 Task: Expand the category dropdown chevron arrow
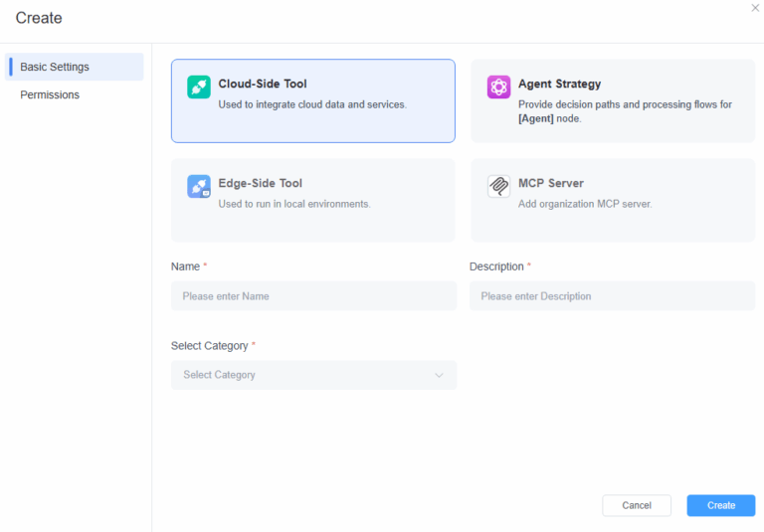coord(439,375)
